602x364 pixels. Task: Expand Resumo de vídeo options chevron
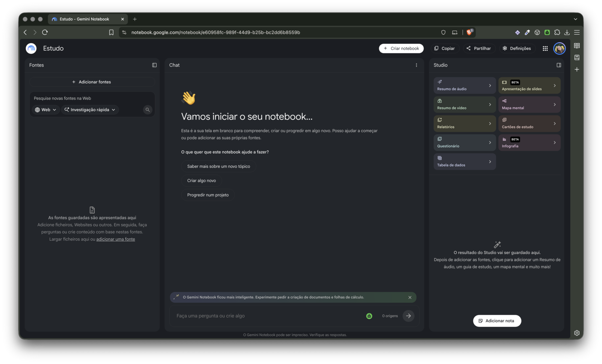click(x=490, y=105)
